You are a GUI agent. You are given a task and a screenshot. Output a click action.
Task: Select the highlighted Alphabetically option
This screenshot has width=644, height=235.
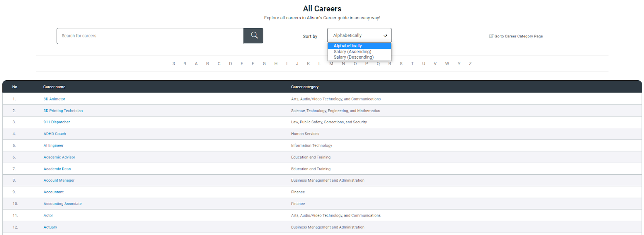(x=348, y=46)
